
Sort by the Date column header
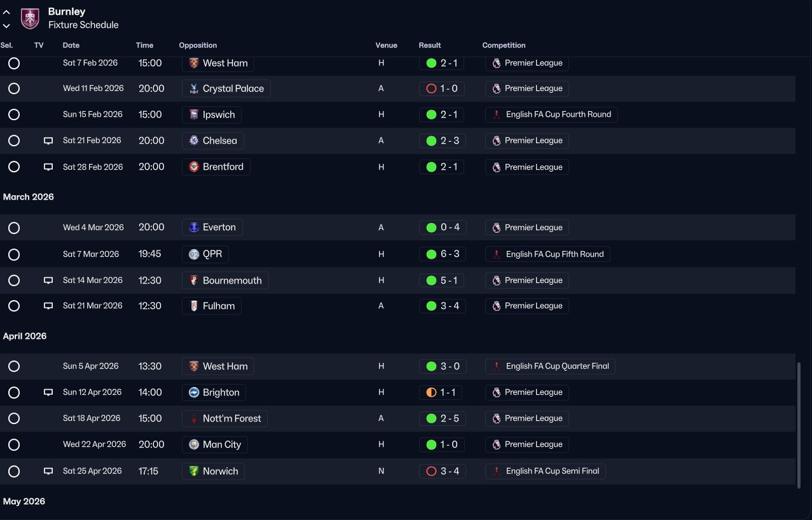coord(71,45)
